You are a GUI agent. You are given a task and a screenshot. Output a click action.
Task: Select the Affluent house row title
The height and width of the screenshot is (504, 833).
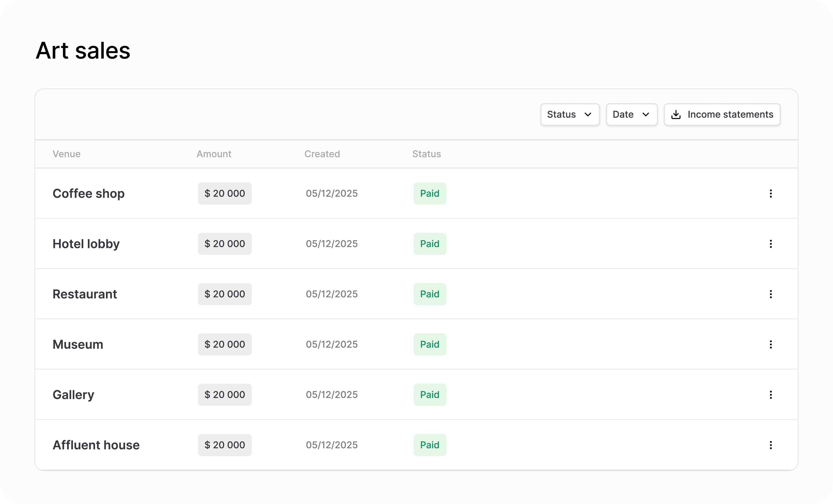96,445
